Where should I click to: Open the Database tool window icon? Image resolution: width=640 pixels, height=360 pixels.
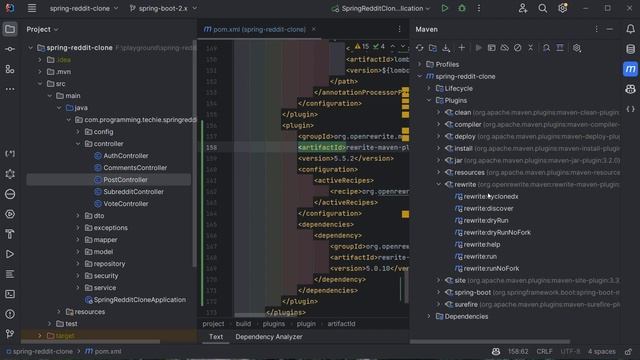click(630, 49)
